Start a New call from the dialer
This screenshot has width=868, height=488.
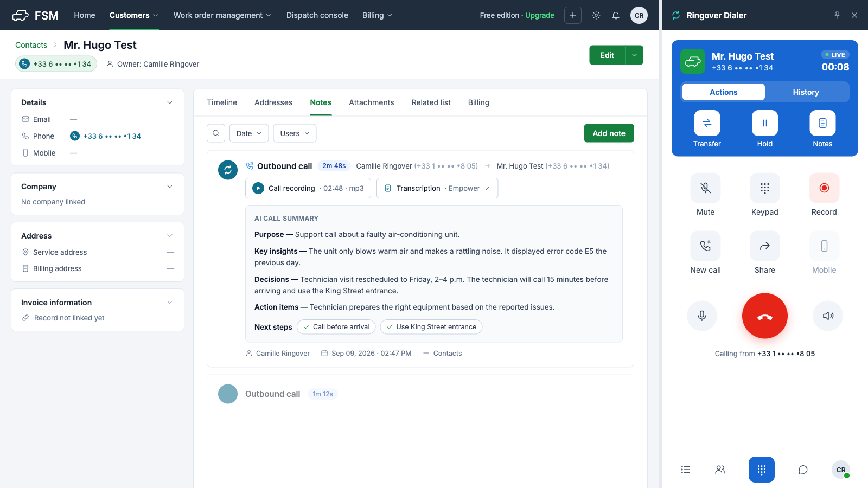coord(705,246)
